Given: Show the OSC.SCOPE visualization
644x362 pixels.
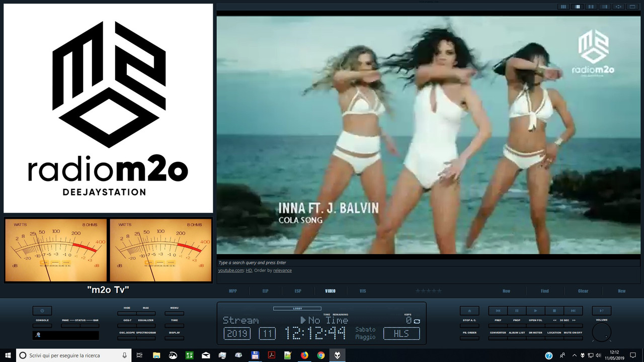Looking at the screenshot, I should pyautogui.click(x=127, y=338).
